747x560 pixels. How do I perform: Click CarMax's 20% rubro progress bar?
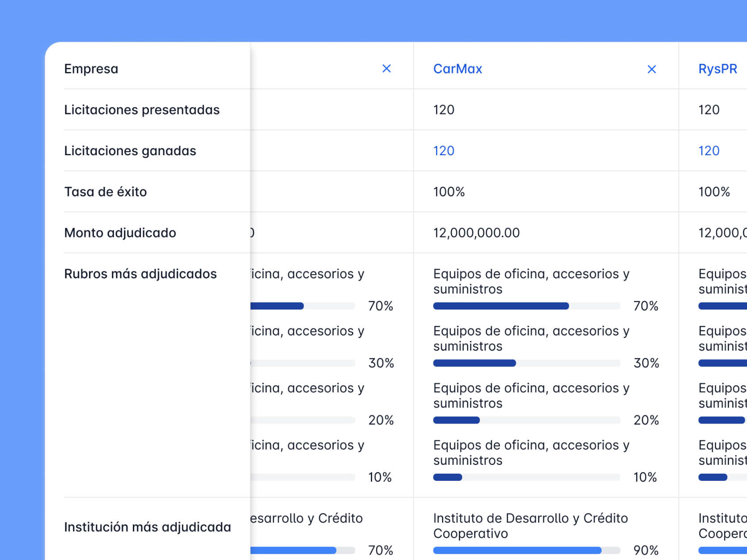(x=526, y=420)
